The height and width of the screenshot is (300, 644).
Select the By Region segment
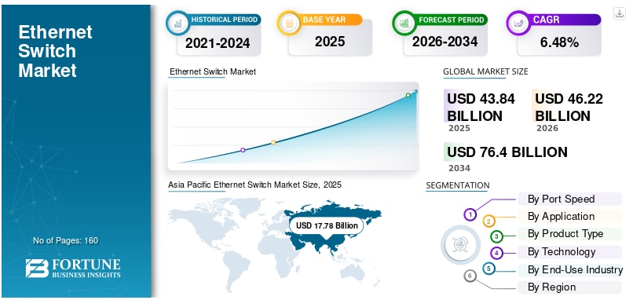click(x=569, y=287)
